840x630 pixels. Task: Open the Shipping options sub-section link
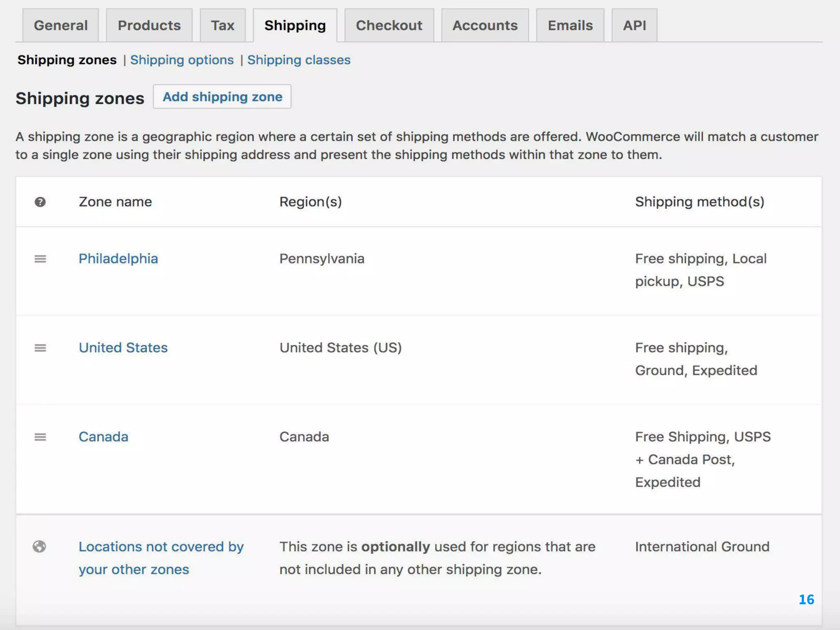[x=182, y=60]
